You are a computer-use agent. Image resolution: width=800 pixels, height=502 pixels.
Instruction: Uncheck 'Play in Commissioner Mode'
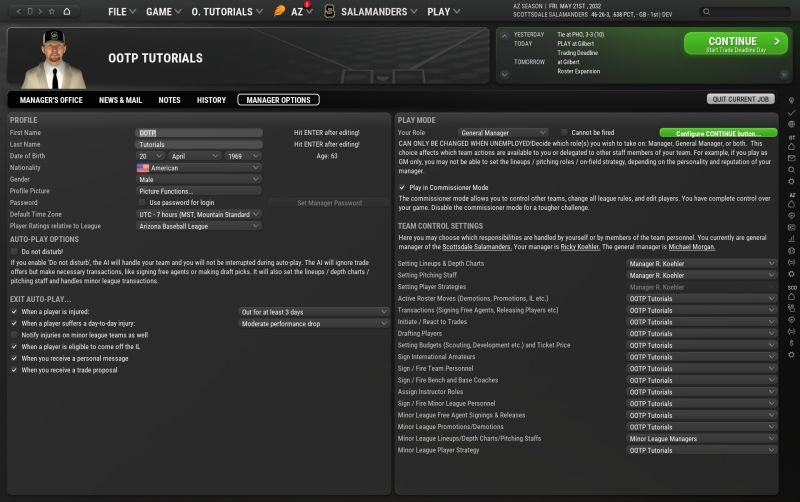(402, 188)
